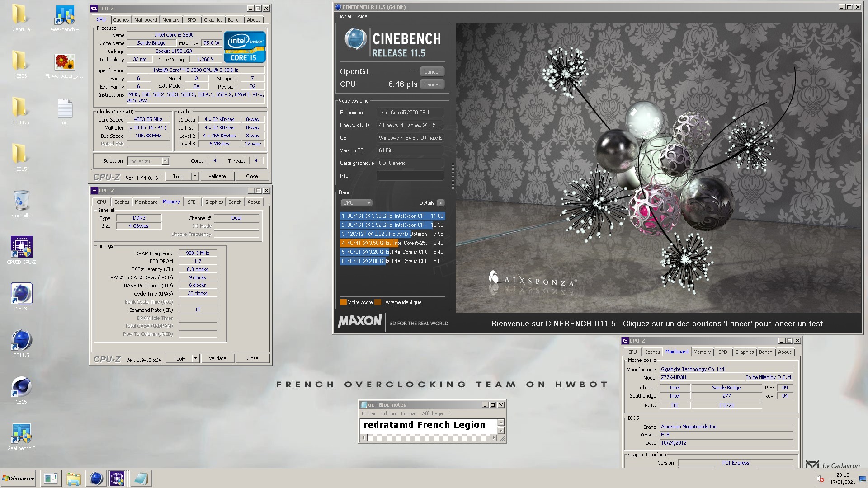
Task: Open the CPU ranking dropdown in Cinebench
Action: coord(356,203)
